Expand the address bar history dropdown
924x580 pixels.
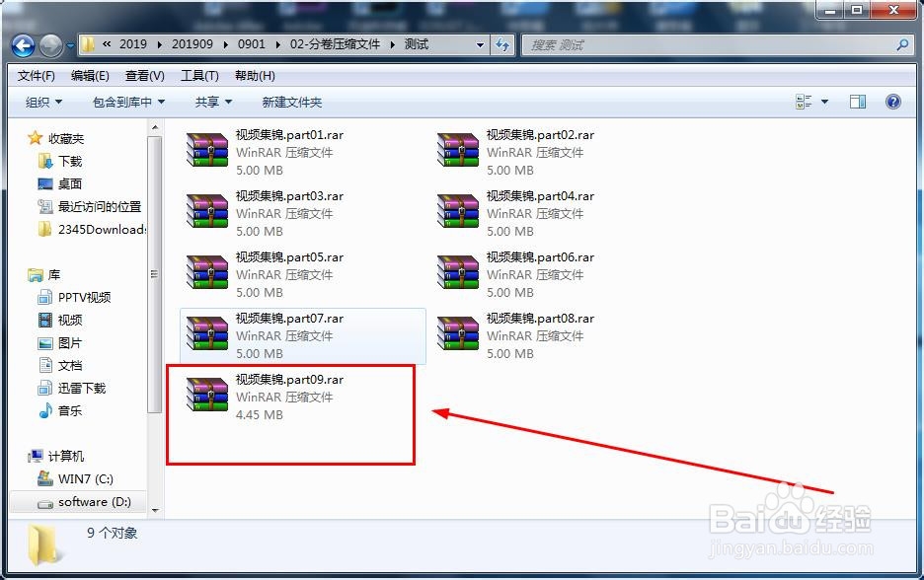481,44
